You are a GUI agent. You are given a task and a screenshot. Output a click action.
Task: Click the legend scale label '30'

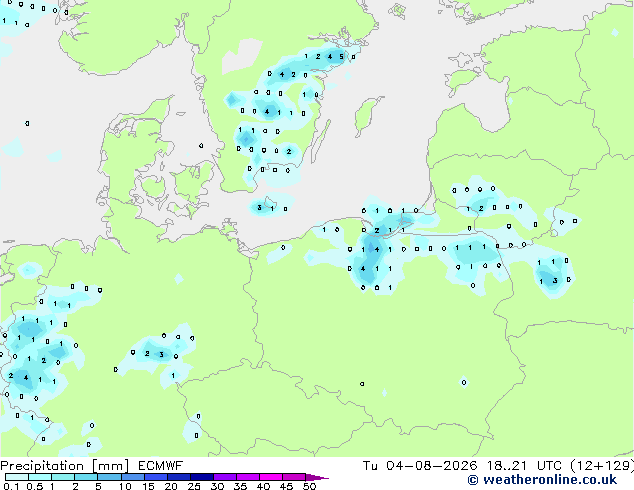217,486
